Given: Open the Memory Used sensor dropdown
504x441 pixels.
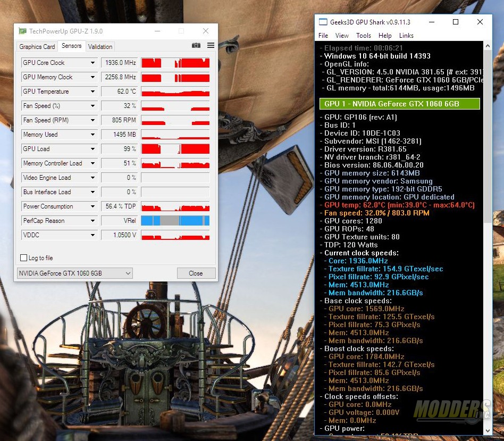Looking at the screenshot, I should coord(93,135).
